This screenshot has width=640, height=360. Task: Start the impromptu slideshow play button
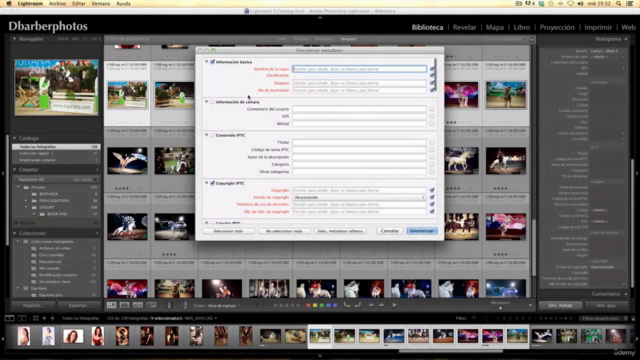(x=395, y=305)
